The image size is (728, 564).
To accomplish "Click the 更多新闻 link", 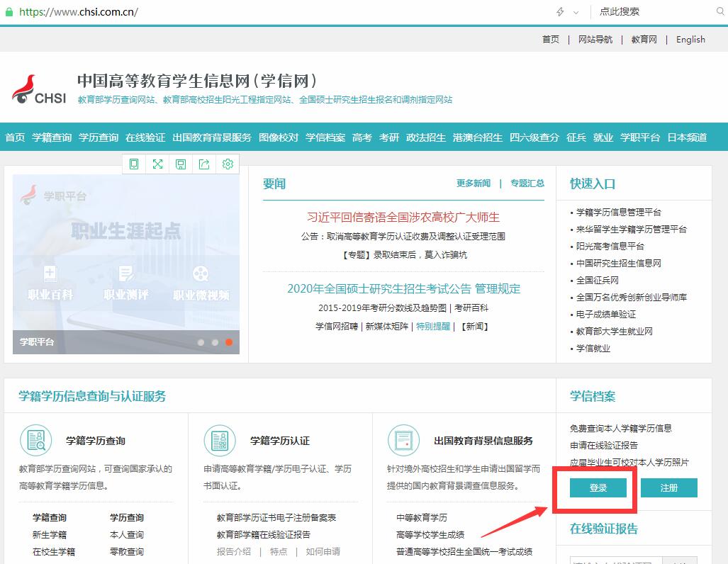I will coord(473,184).
